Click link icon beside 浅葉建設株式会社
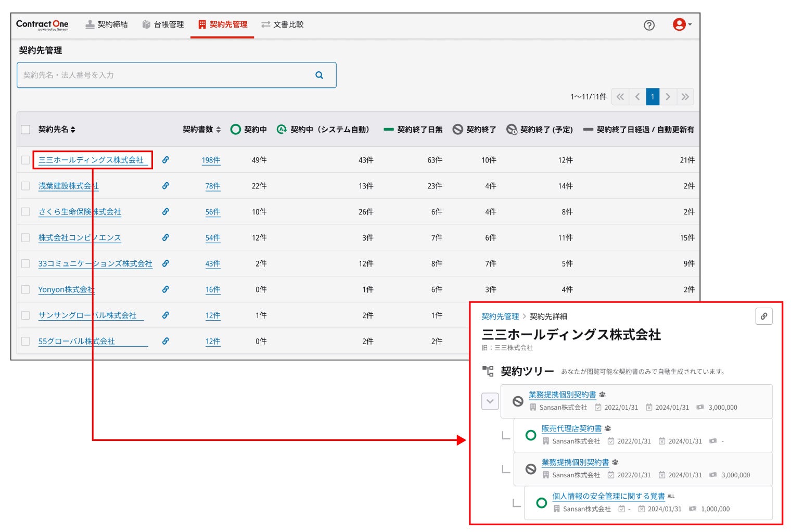This screenshot has height=532, width=791. coord(165,186)
